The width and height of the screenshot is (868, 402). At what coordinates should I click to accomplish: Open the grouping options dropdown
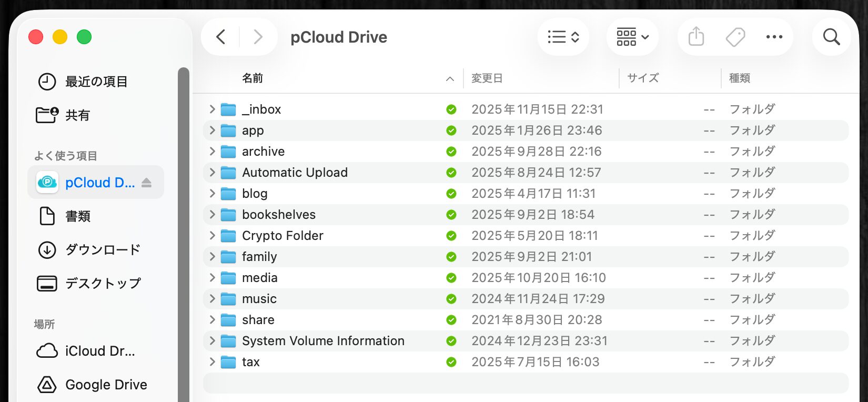point(632,37)
